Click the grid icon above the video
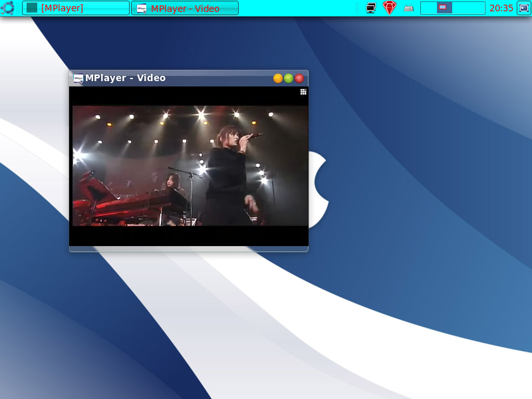Image resolution: width=532 pixels, height=399 pixels. click(303, 92)
